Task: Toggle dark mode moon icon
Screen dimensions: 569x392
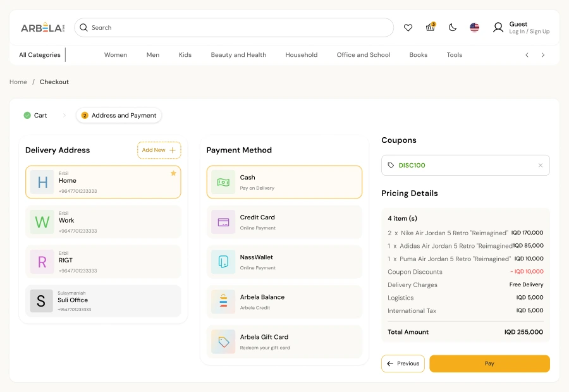Action: [452, 28]
